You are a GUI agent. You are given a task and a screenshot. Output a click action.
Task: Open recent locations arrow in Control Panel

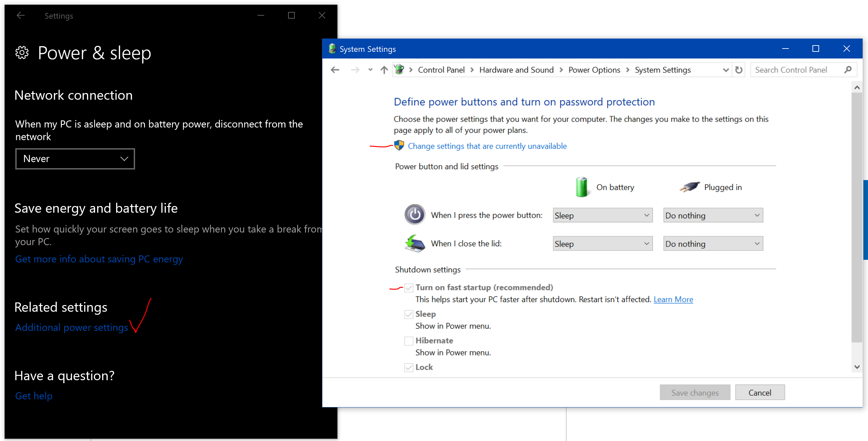coord(370,70)
